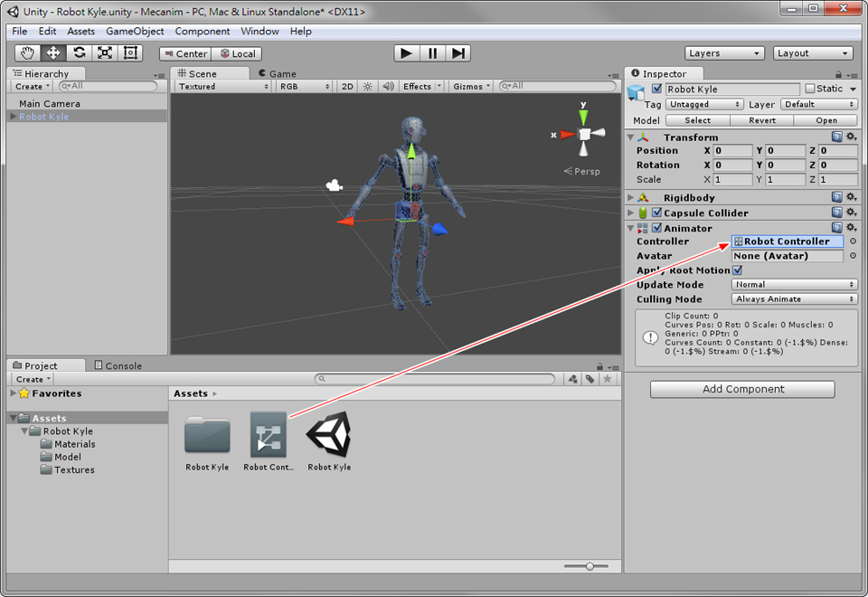Open the Component menu
Screen dimensions: 868x597
[x=203, y=32]
